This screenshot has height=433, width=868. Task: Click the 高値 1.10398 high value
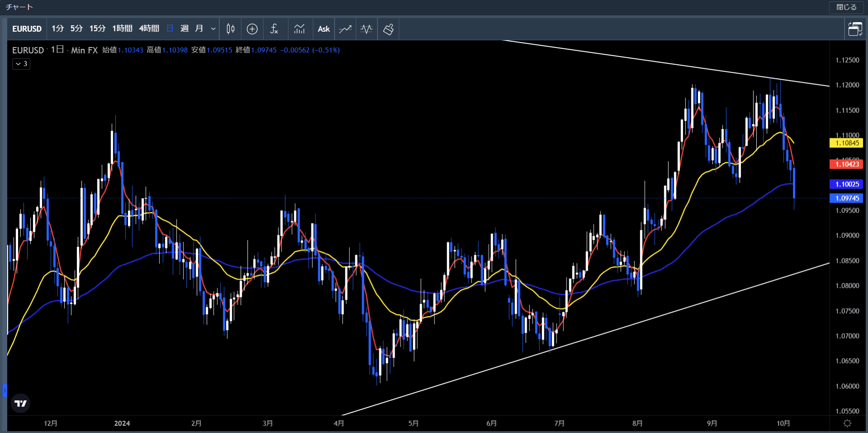(x=167, y=50)
